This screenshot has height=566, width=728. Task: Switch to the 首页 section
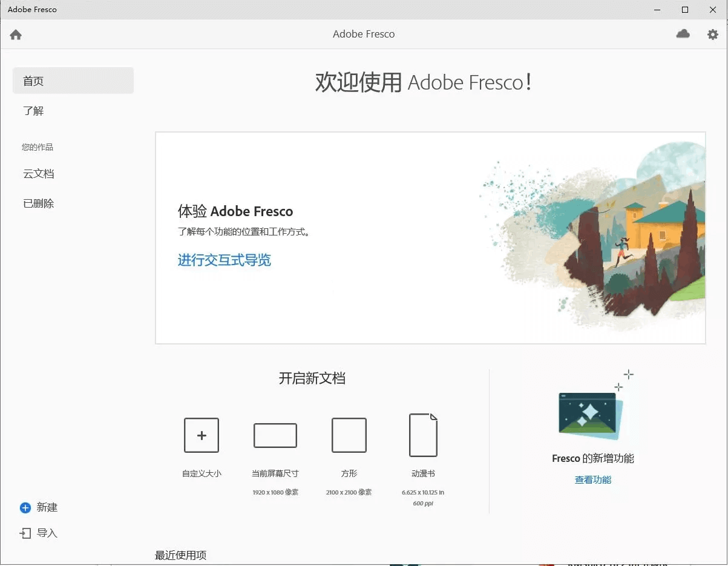[x=33, y=80]
